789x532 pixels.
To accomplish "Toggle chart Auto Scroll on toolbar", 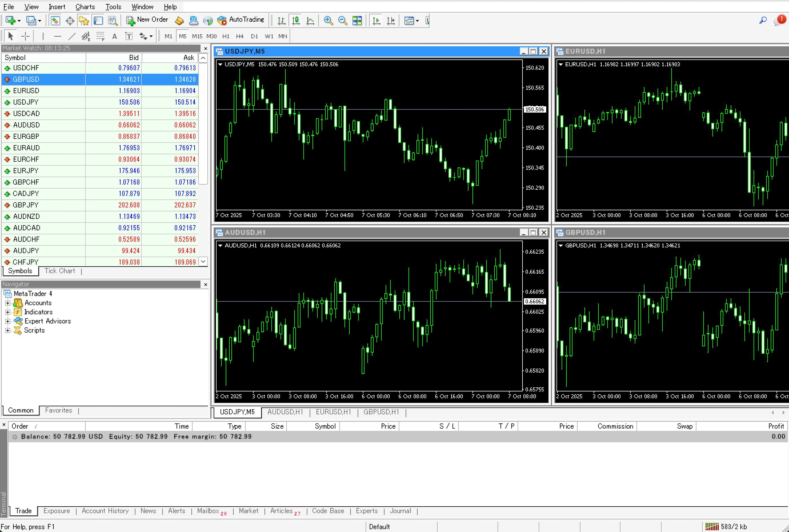I will click(x=376, y=21).
